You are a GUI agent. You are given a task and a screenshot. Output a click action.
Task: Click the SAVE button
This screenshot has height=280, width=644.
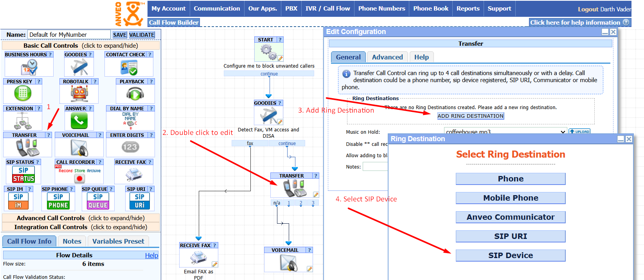click(120, 35)
